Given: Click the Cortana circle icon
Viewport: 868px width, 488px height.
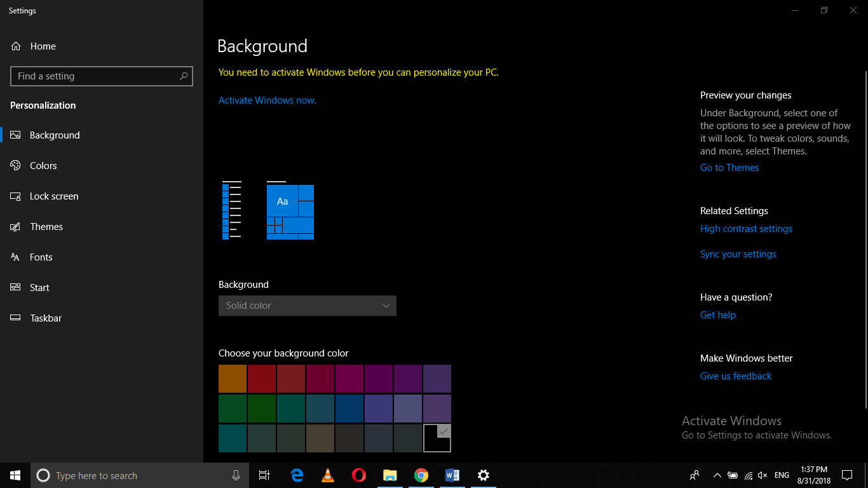Looking at the screenshot, I should coord(43,475).
